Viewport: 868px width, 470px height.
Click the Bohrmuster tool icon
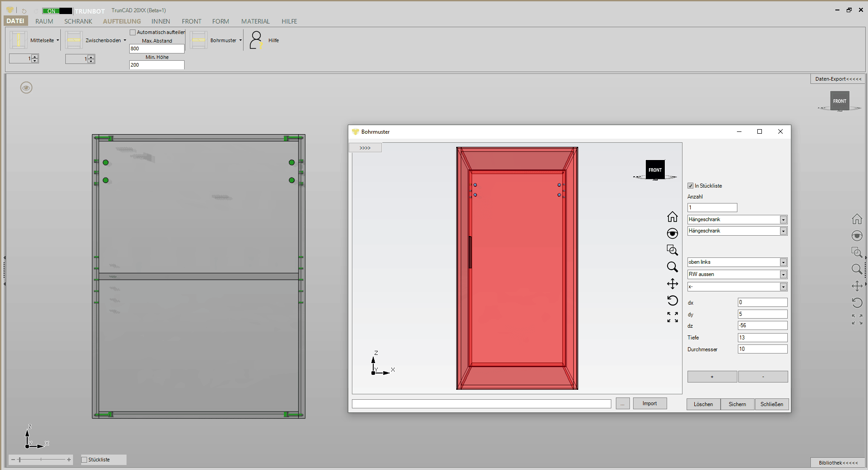[x=199, y=40]
